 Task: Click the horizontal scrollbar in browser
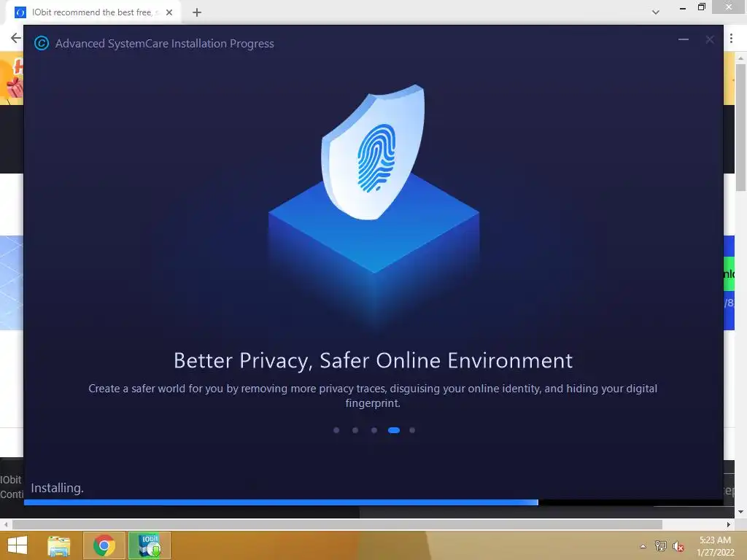point(337,525)
